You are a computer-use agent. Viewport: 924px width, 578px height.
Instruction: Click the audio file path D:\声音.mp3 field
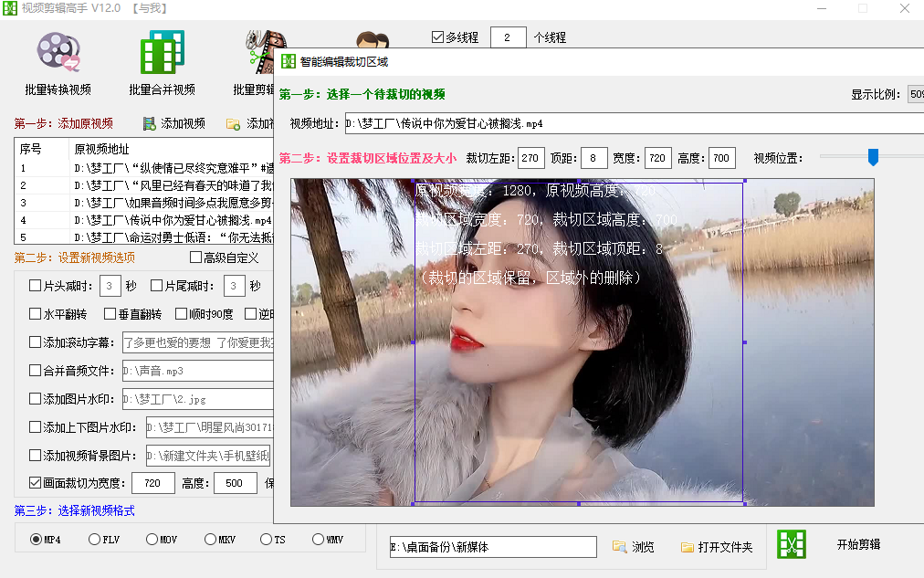(x=198, y=371)
